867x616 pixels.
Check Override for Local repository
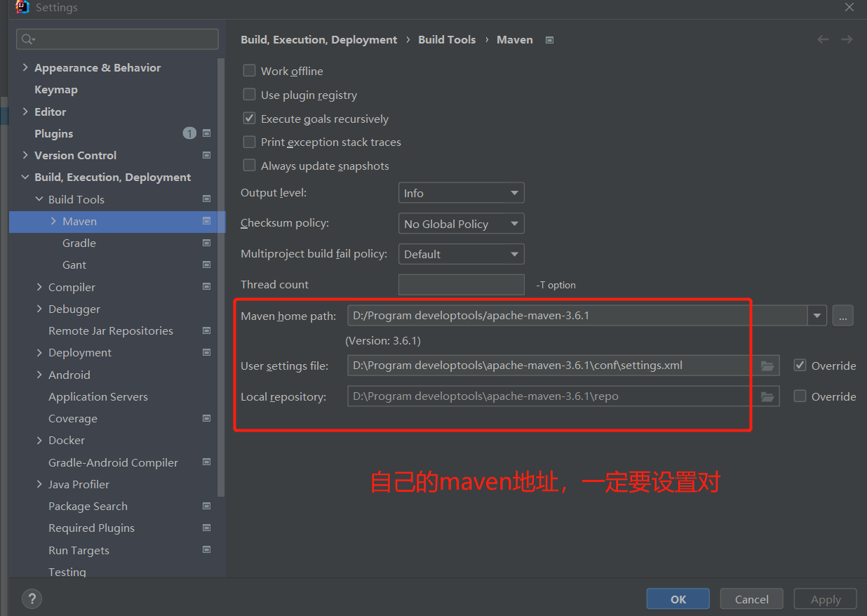tap(800, 396)
